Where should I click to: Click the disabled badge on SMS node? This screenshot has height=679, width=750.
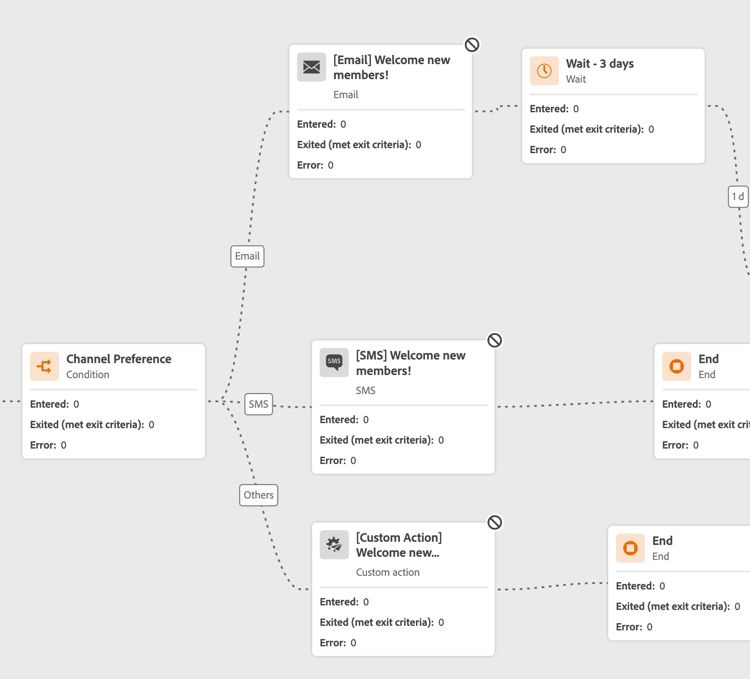tap(495, 340)
